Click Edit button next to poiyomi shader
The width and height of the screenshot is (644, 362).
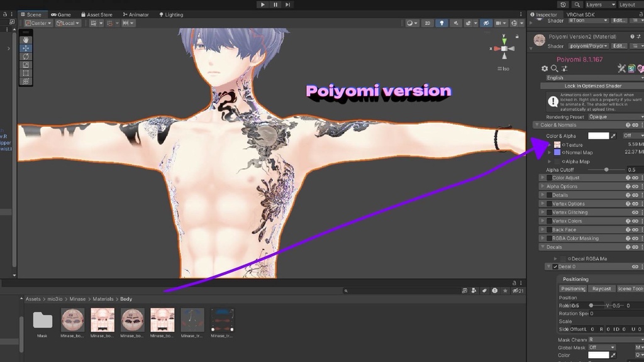pyautogui.click(x=619, y=46)
